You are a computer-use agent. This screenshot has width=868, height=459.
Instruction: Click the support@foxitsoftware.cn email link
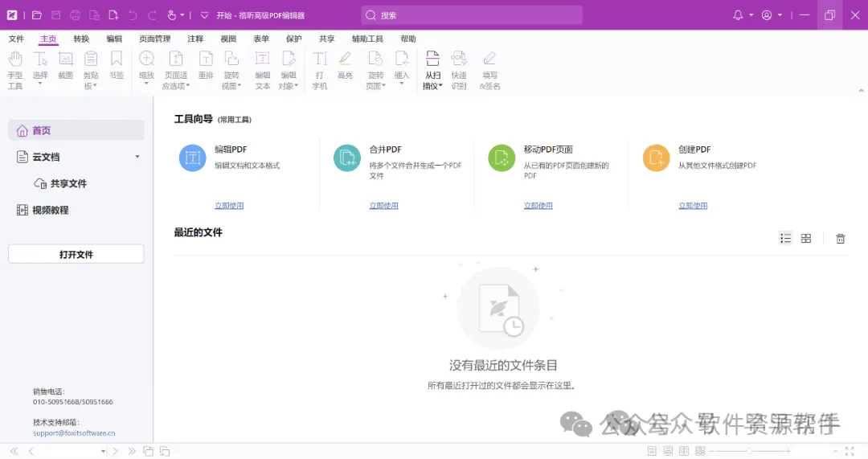74,433
